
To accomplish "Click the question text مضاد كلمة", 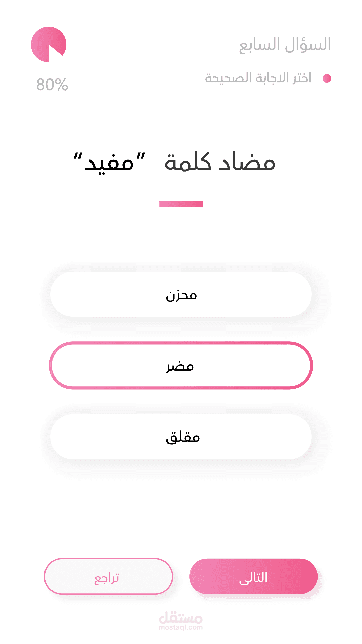I will pos(220,162).
